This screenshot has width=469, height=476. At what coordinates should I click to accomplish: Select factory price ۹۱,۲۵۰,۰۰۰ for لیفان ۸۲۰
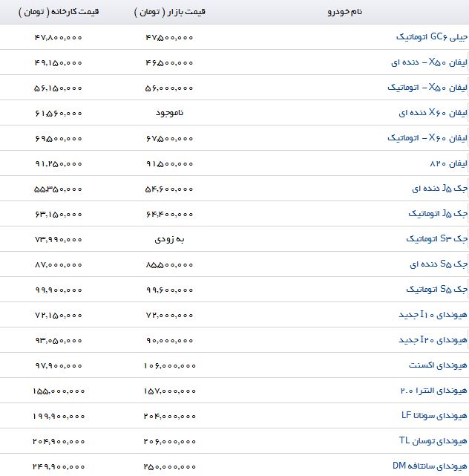[58, 164]
